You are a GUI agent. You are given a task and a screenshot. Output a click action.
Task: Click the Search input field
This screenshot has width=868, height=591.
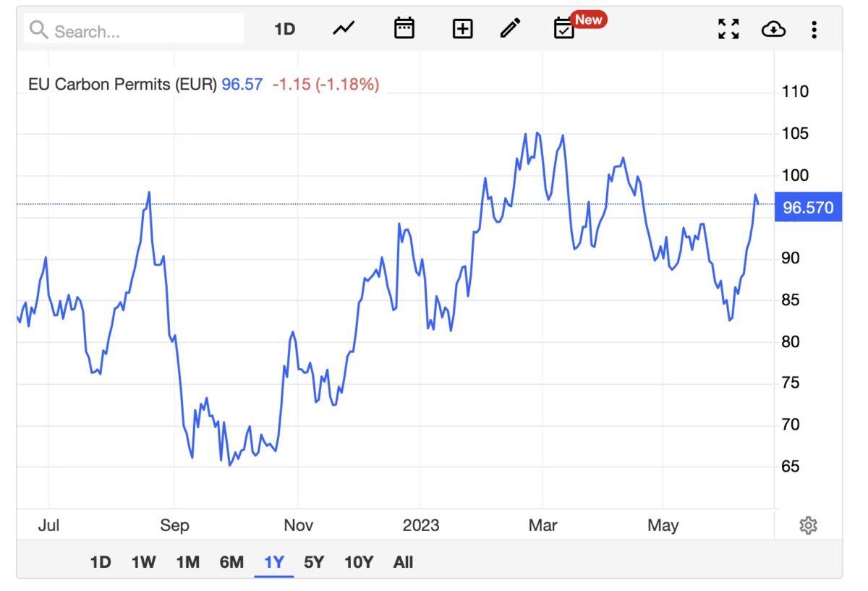pos(134,30)
